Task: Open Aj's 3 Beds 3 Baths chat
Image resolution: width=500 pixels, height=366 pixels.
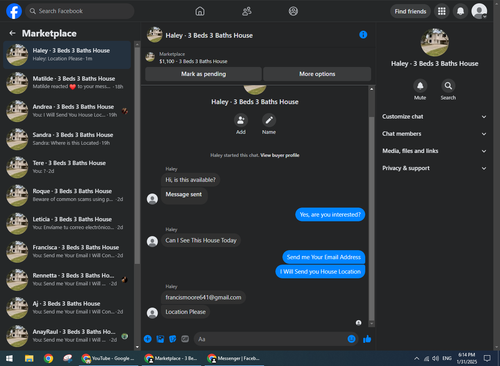Action: click(x=67, y=308)
